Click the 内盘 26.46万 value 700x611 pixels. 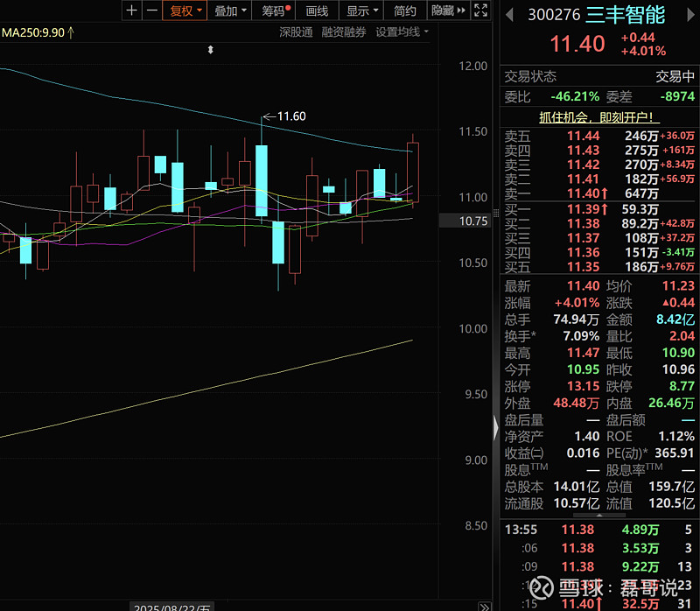[x=671, y=403]
